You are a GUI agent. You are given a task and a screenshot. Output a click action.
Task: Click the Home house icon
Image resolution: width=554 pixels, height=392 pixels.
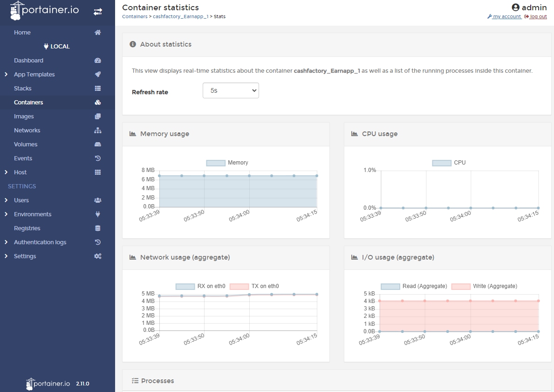[x=98, y=33]
